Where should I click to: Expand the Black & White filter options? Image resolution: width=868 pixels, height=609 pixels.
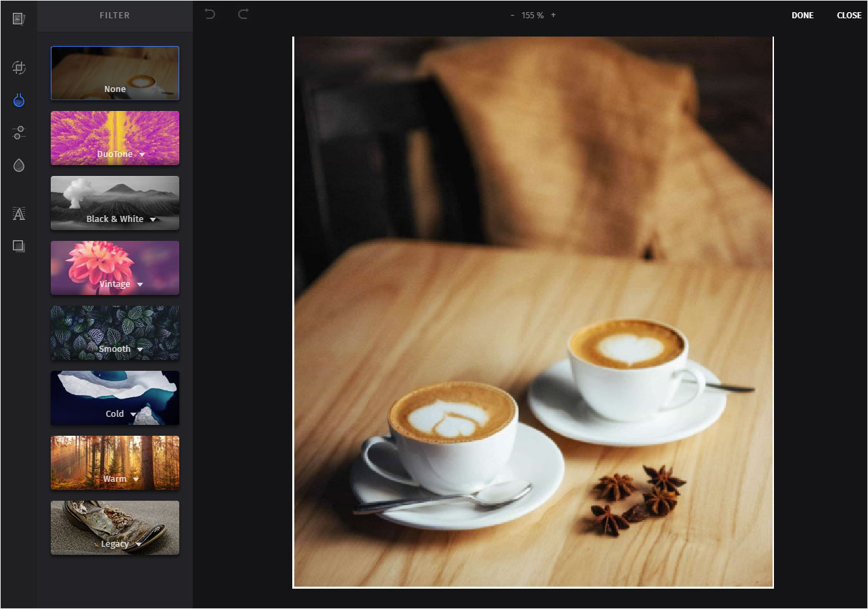[x=153, y=220]
